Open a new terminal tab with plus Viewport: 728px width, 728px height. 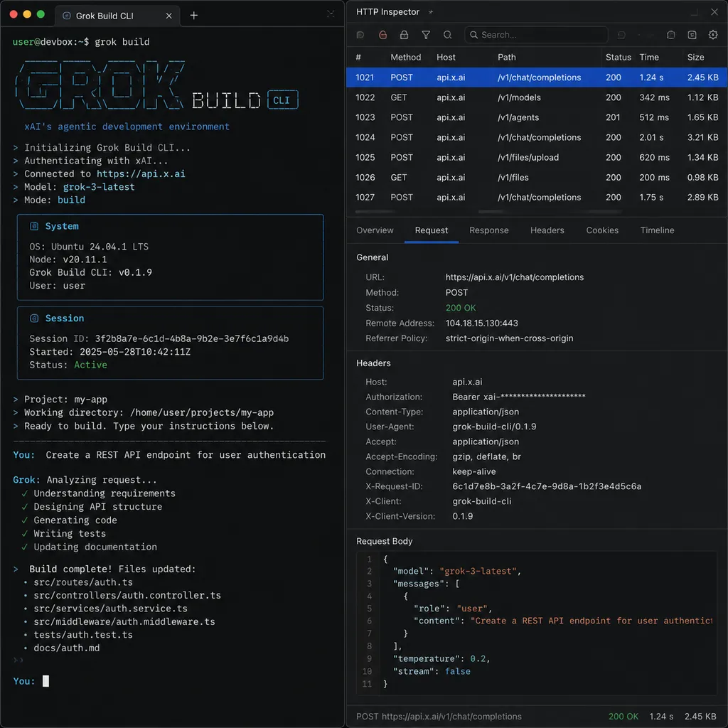coord(194,16)
